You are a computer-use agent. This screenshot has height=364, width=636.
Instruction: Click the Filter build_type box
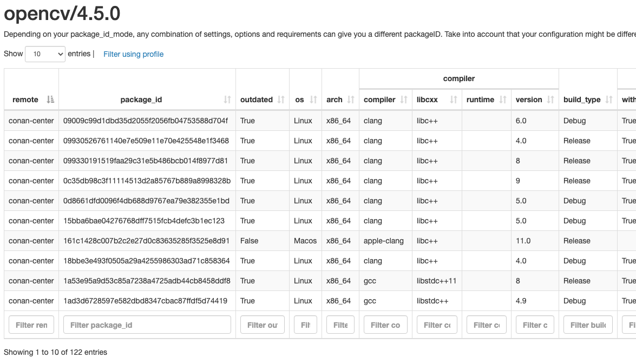pyautogui.click(x=588, y=324)
